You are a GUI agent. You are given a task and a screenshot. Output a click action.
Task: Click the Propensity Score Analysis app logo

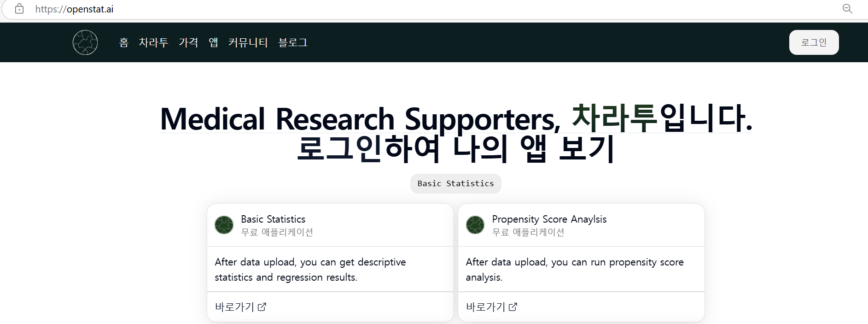coord(475,225)
